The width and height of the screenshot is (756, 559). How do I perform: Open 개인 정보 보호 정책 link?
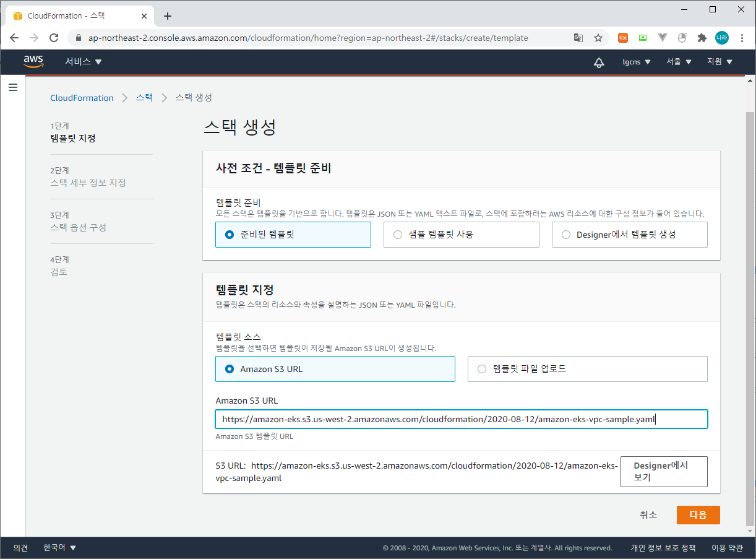click(x=663, y=548)
